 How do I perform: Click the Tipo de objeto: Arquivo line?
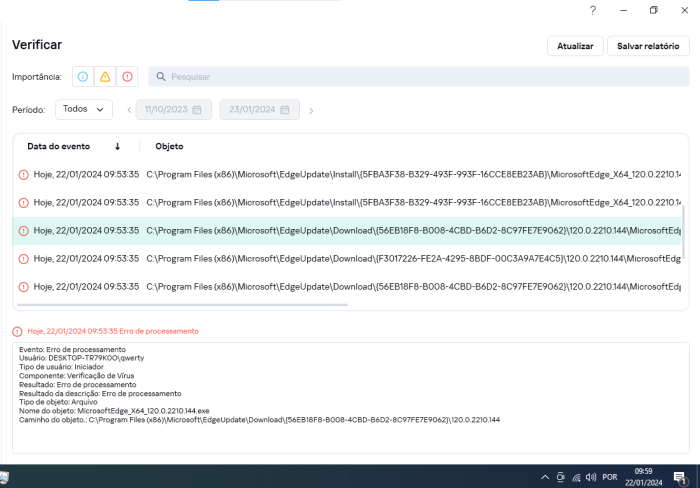pos(58,402)
